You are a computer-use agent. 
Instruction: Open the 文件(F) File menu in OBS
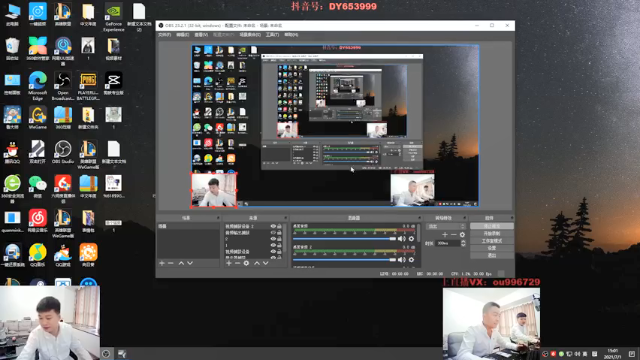[164, 35]
